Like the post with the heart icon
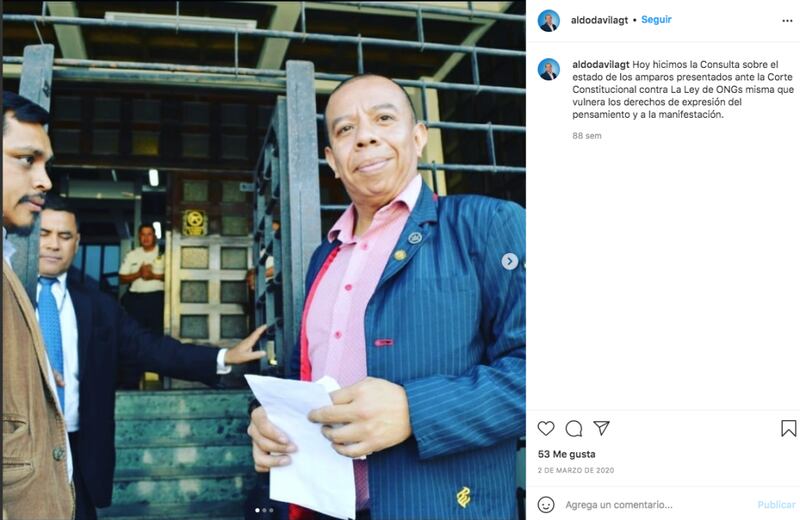Screen dimensions: 800x520 pos(546,428)
